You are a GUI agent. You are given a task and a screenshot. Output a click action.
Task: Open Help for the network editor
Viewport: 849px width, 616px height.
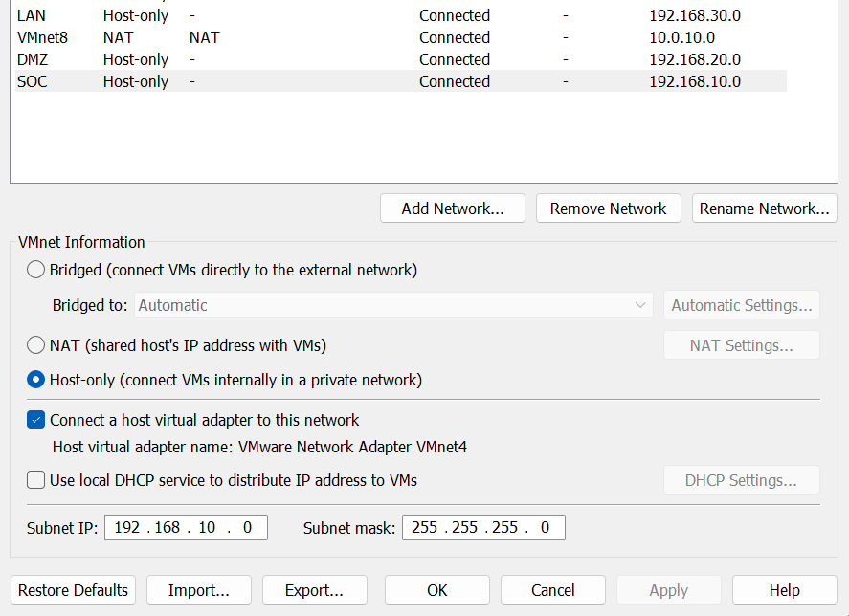click(784, 590)
